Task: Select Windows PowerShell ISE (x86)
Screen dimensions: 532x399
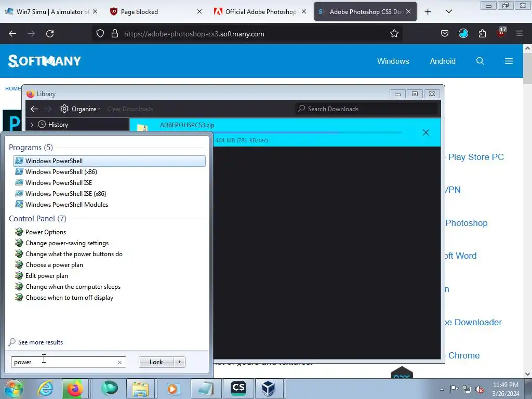Action: point(109,193)
